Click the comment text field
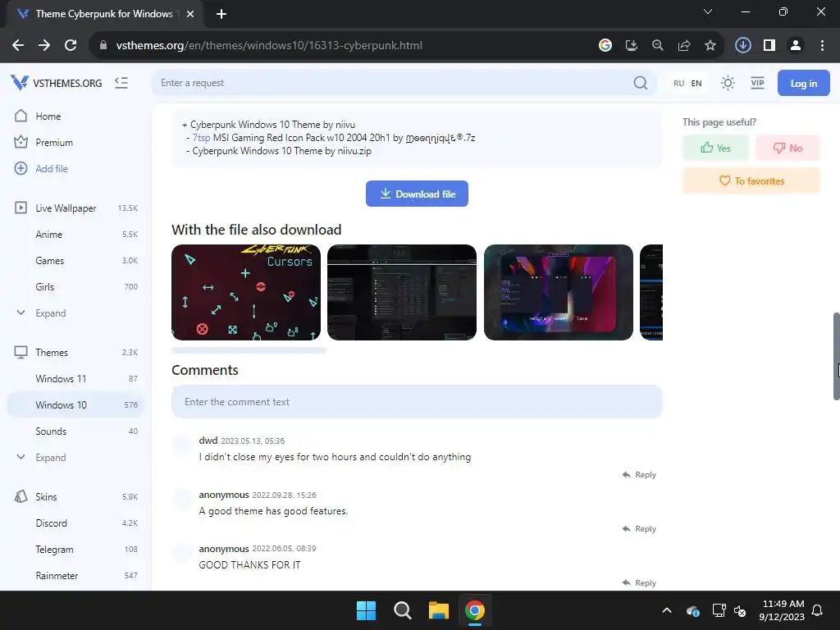840x630 pixels. (417, 402)
